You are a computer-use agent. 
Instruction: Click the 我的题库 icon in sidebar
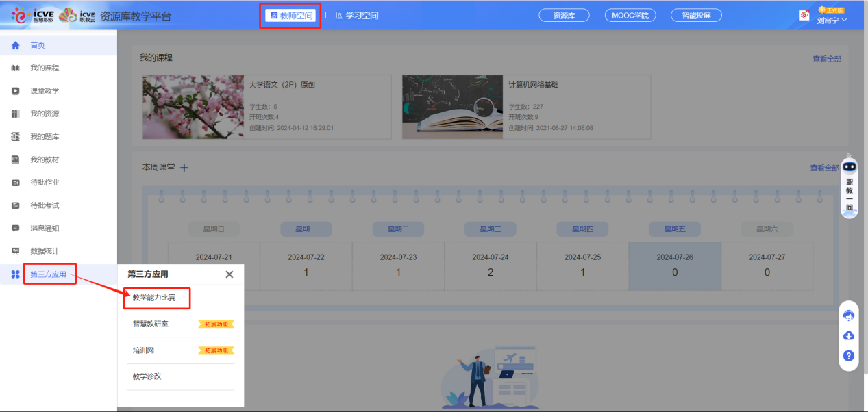pos(15,137)
